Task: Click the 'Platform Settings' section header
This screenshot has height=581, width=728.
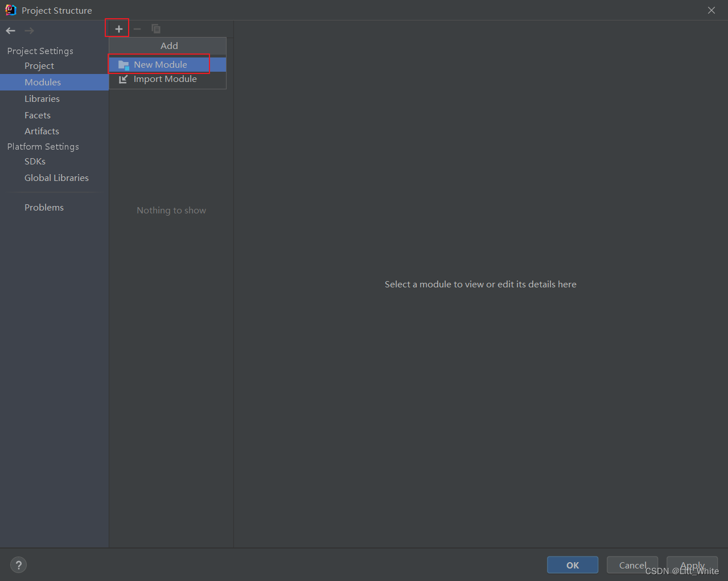Action: click(x=43, y=147)
